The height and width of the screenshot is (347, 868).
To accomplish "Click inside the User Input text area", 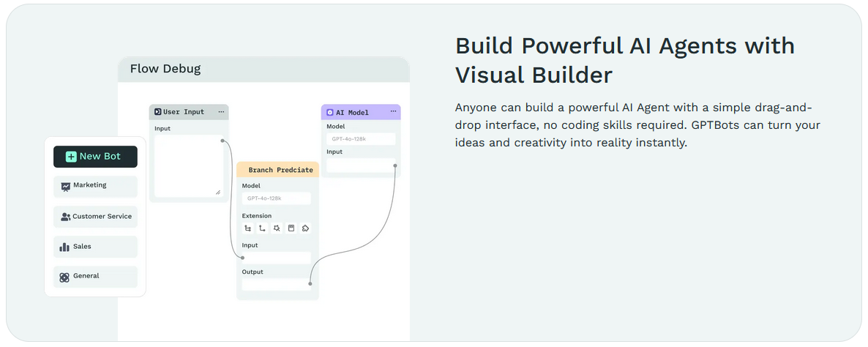I will (189, 166).
